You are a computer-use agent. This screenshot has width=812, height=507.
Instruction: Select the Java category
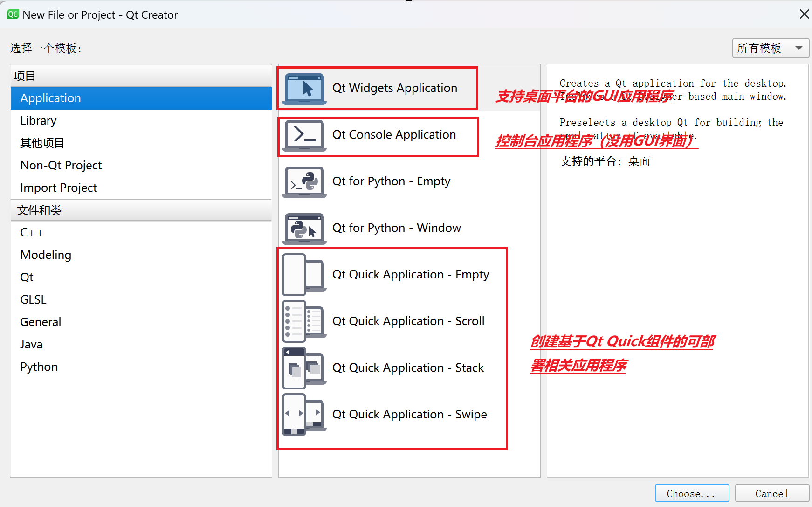coord(141,345)
